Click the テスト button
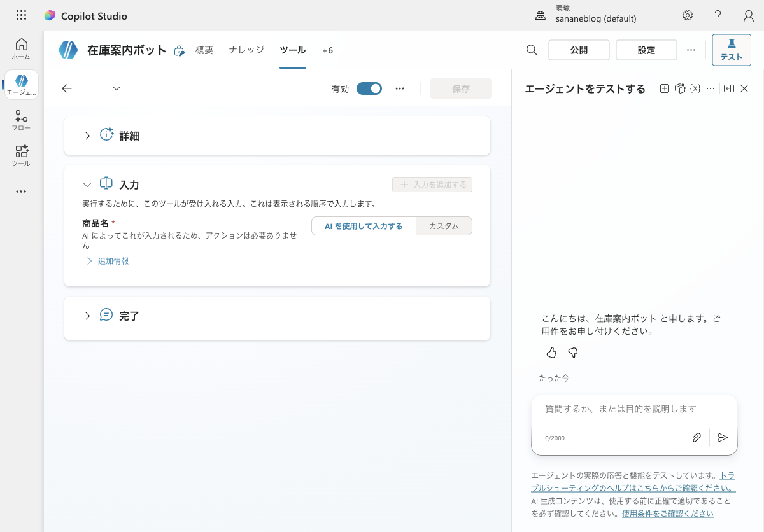Screen dimensions: 764x532 [x=732, y=50]
